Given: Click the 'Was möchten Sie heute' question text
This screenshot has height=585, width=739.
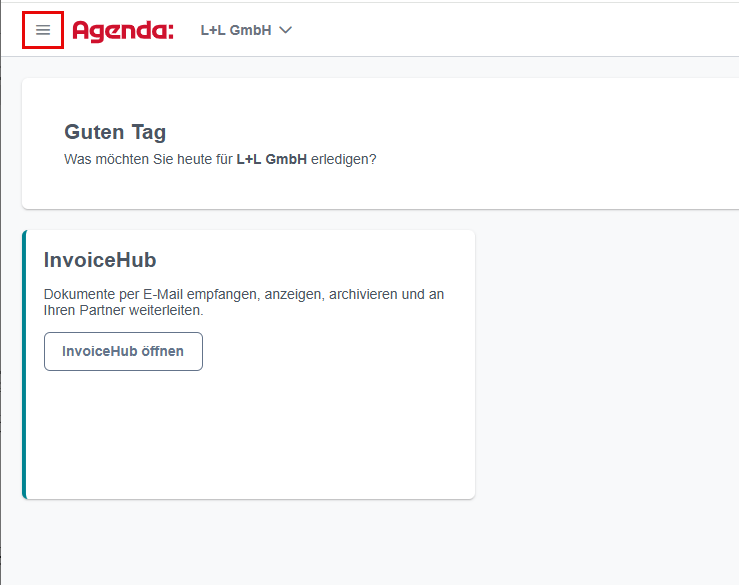Looking at the screenshot, I should (220, 159).
